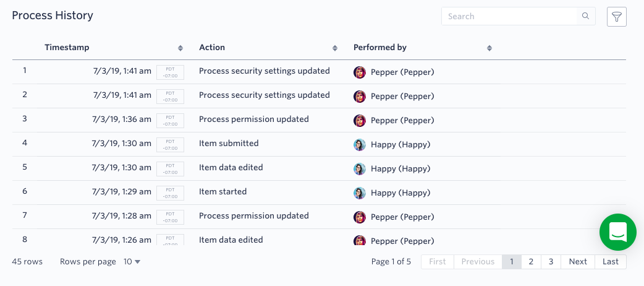
Task: Click the Next page button
Action: (x=578, y=262)
